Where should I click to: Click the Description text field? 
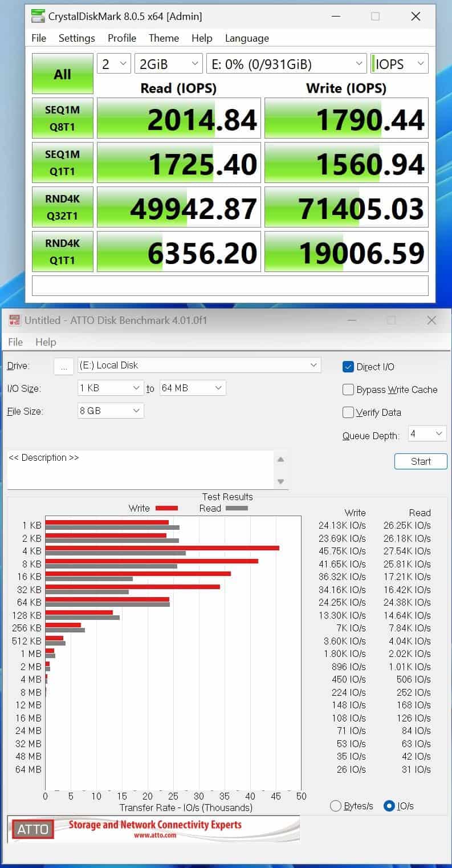(x=140, y=469)
